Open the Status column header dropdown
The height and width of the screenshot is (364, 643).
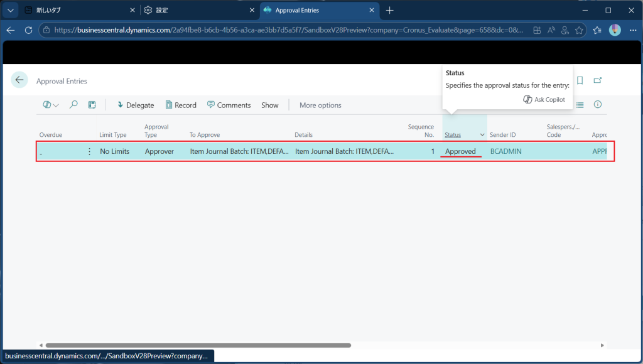pos(482,135)
